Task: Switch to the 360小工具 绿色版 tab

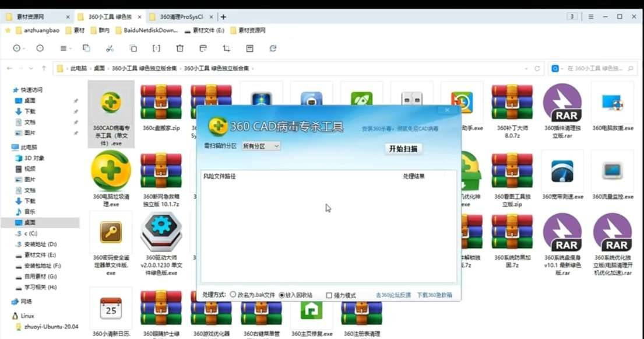Action: [x=110, y=17]
